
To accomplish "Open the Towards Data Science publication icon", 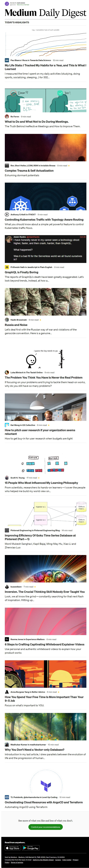I will [x=7, y=60].
